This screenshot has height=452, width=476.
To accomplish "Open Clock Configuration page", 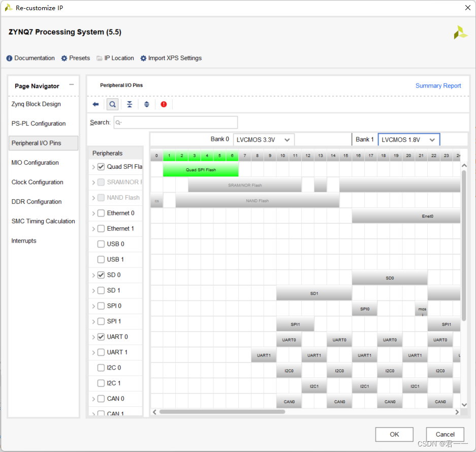I will [38, 182].
